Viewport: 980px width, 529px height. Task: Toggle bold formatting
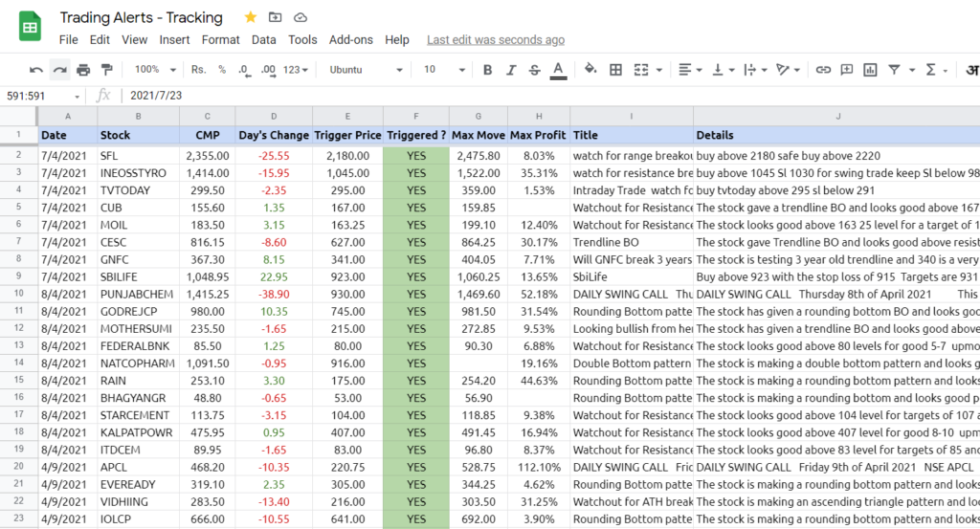(487, 70)
